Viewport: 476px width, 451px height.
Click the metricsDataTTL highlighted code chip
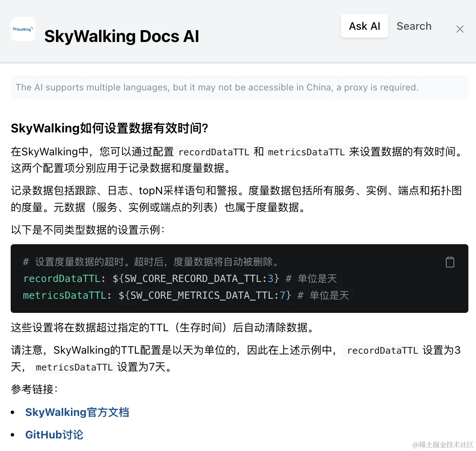(x=74, y=367)
